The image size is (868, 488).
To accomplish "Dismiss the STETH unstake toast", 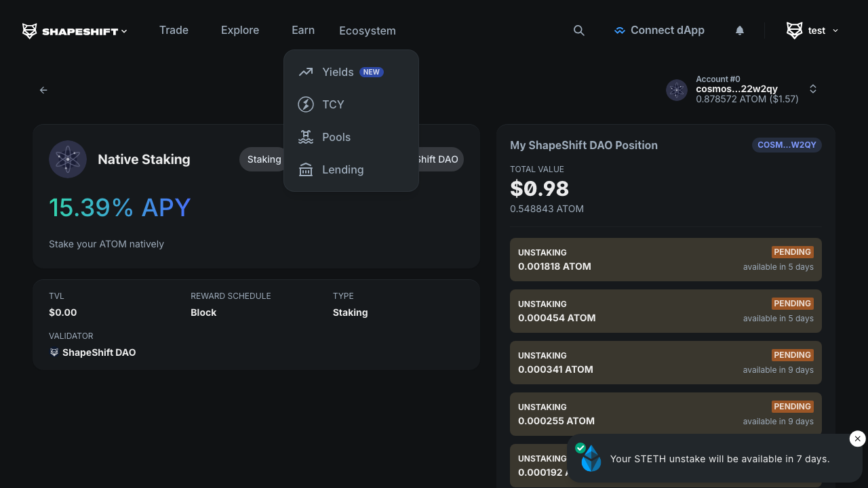I will [857, 439].
